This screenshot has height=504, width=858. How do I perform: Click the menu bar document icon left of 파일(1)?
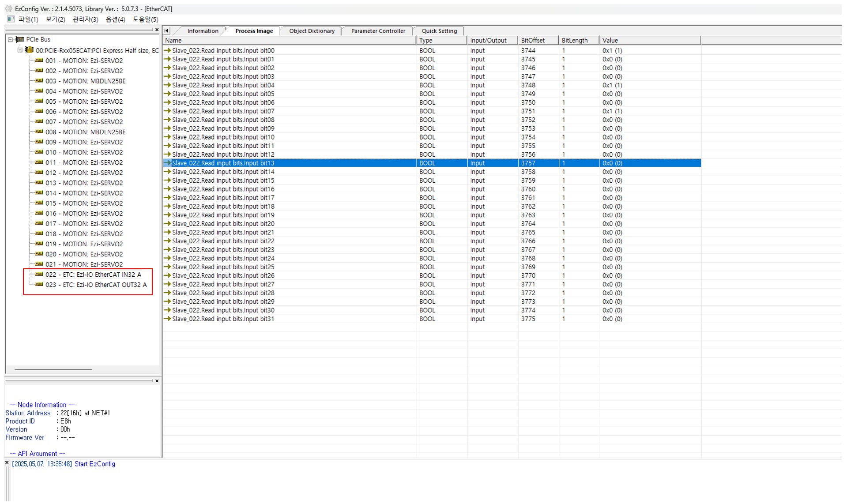pyautogui.click(x=11, y=19)
